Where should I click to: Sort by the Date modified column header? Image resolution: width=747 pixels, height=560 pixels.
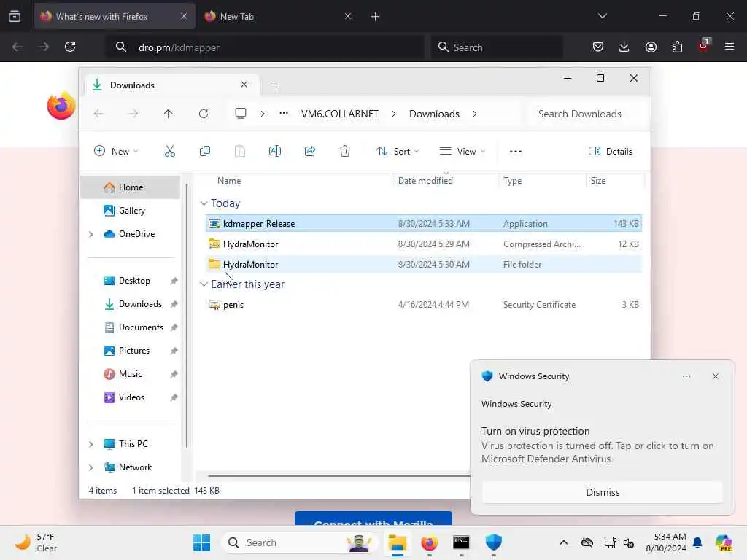(425, 181)
